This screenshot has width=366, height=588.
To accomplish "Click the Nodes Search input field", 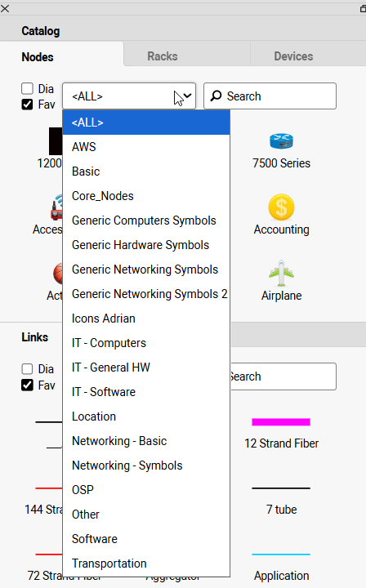I will click(270, 96).
